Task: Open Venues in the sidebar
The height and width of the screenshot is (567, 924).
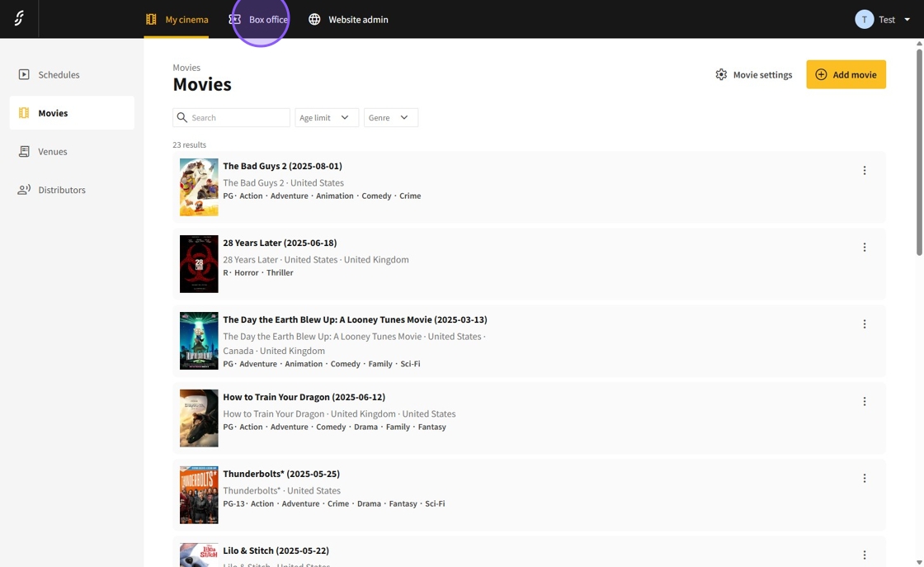Action: click(x=52, y=152)
